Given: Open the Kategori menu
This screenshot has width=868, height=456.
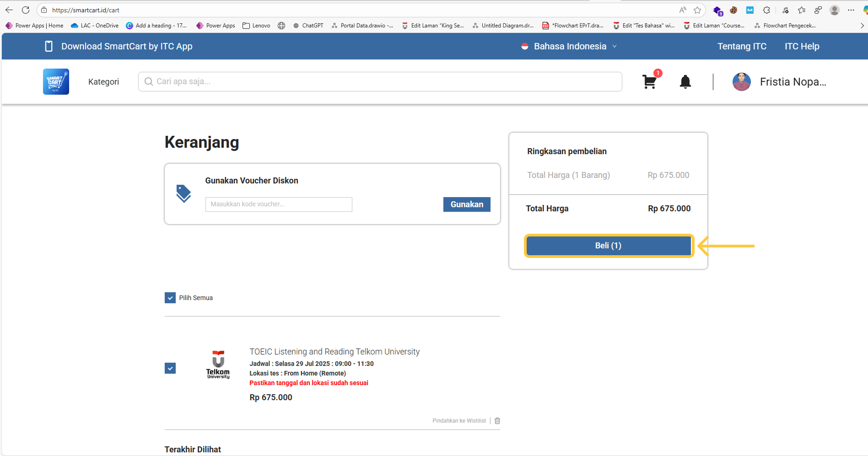Looking at the screenshot, I should (103, 82).
